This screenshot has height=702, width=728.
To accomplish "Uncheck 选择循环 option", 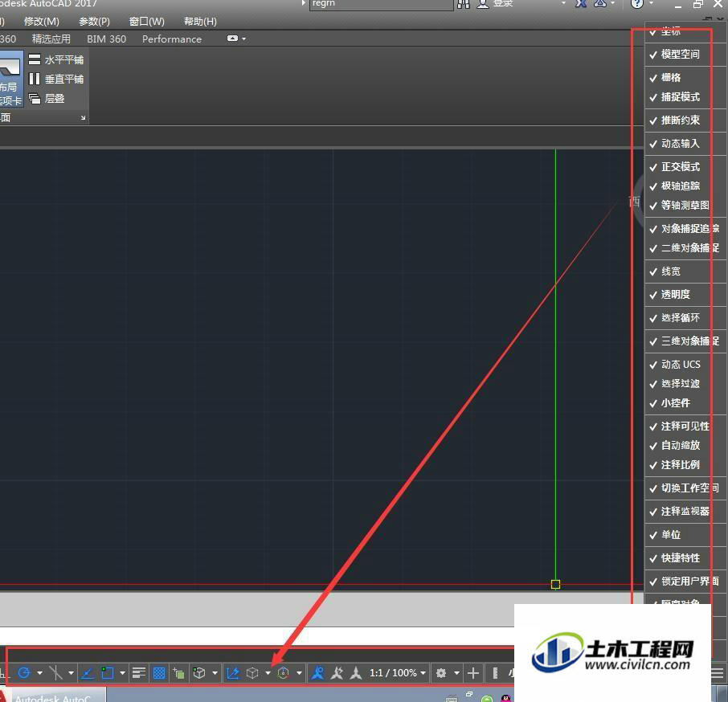I will (x=678, y=318).
